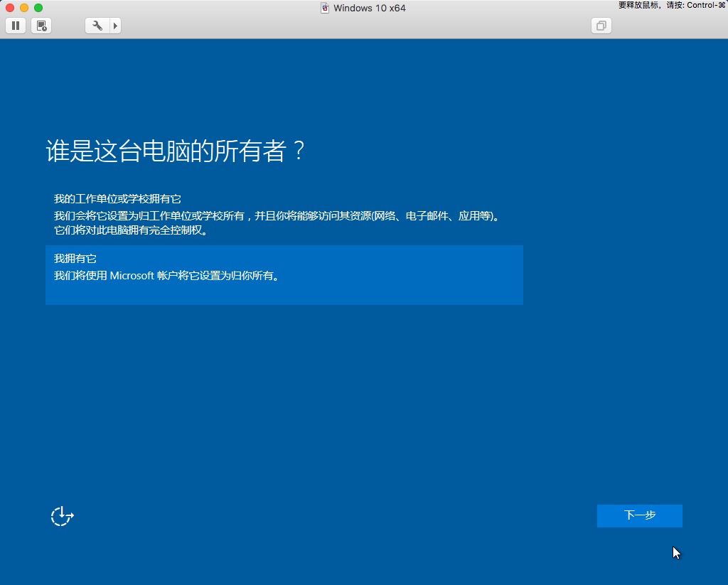Expand the arrow next to settings wrench
Viewport: 728px width, 585px height.
point(116,26)
